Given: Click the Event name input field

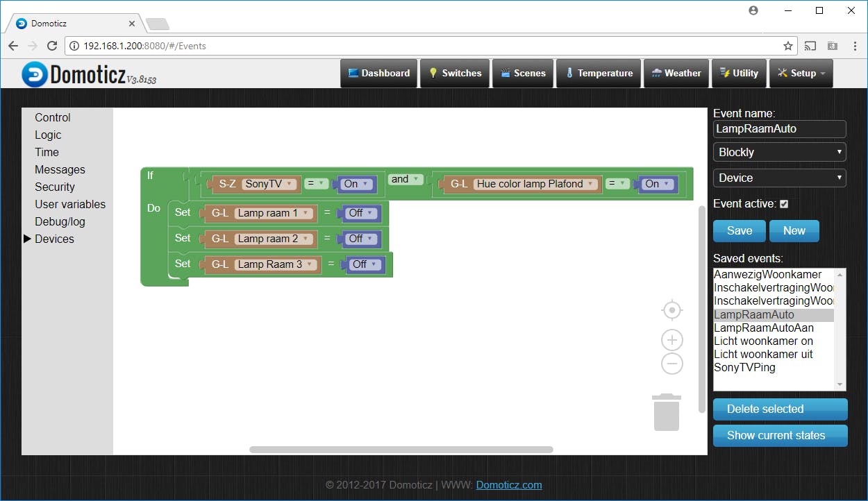Looking at the screenshot, I should [780, 128].
